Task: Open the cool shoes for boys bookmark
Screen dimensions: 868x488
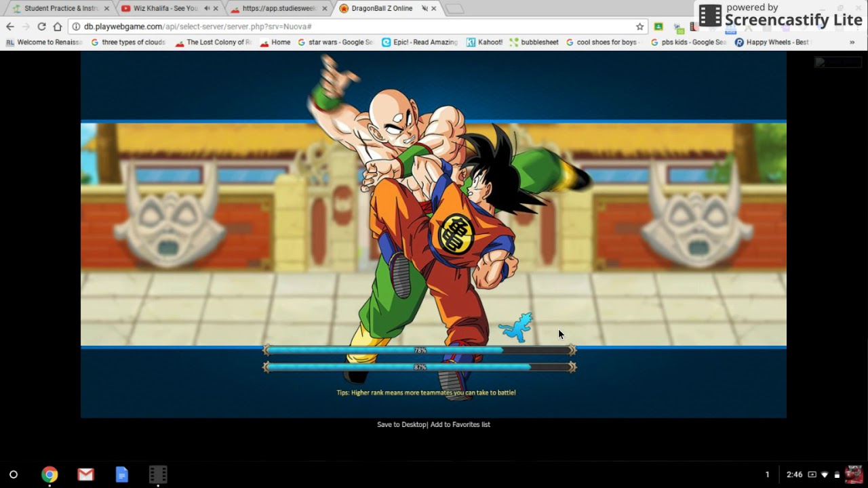Action: coord(604,42)
